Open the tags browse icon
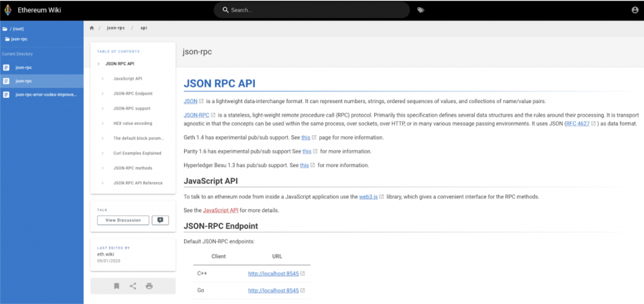The image size is (644, 304). [x=421, y=10]
